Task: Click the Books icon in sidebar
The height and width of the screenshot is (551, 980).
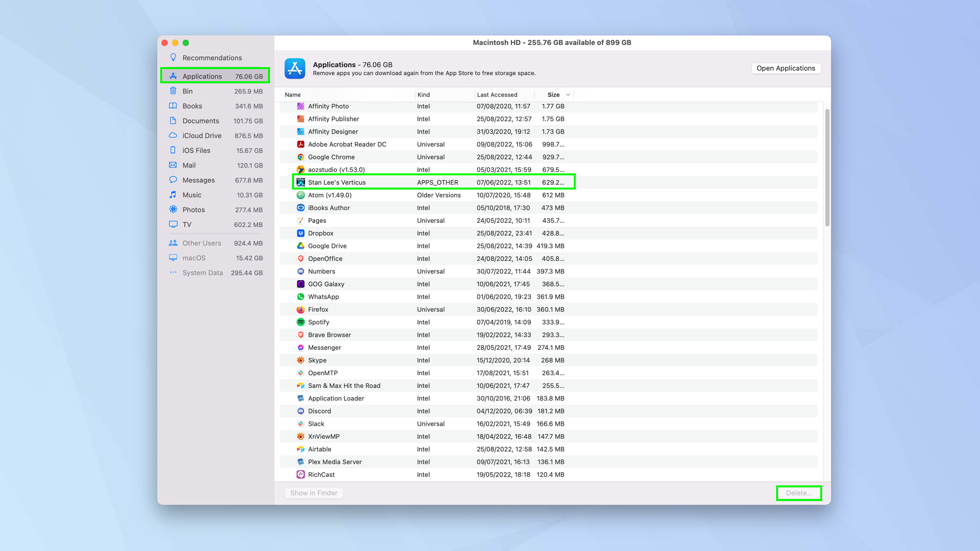Action: pos(173,106)
